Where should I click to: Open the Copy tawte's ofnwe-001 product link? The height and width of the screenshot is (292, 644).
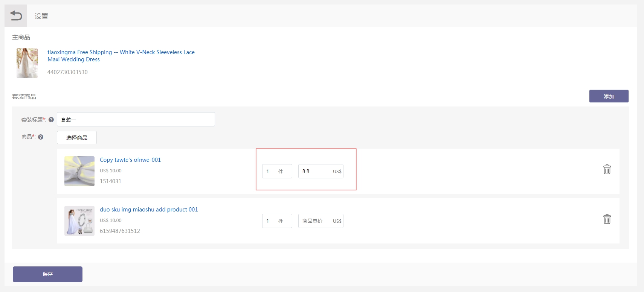tap(130, 160)
